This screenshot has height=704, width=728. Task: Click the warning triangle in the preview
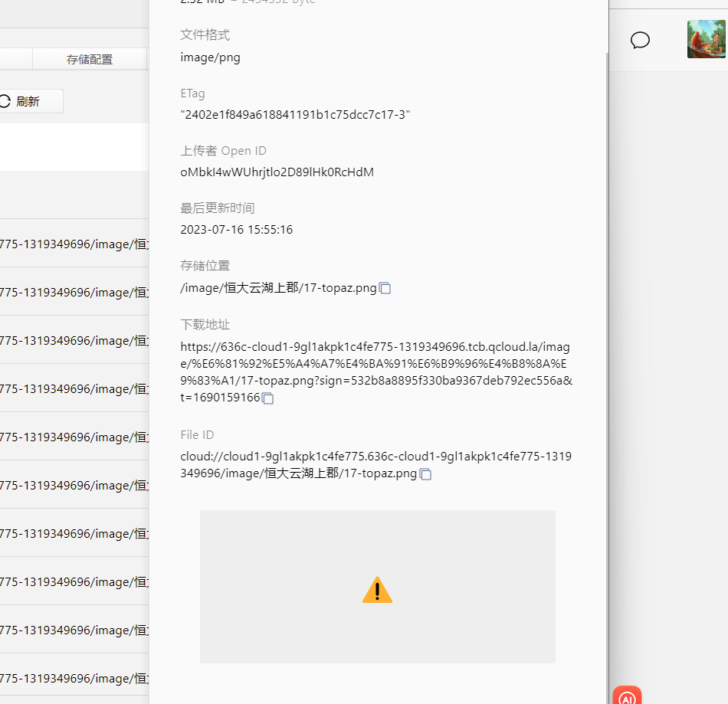pos(377,590)
